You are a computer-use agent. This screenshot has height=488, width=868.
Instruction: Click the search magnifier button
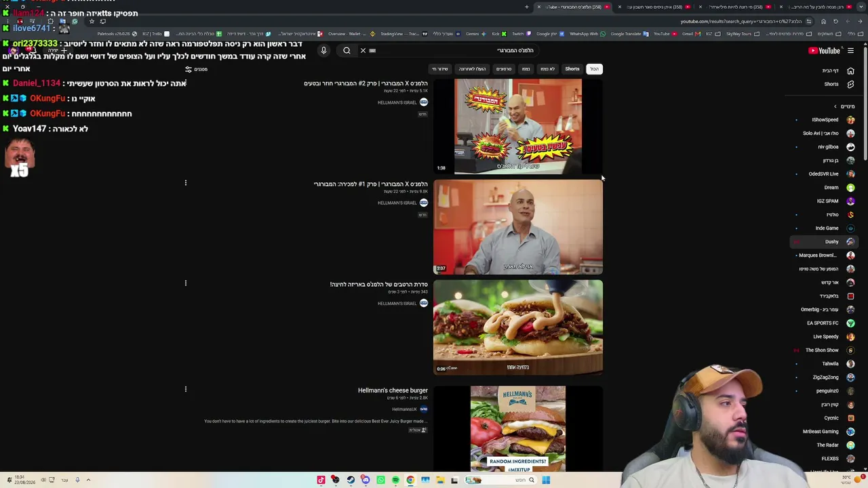point(347,50)
